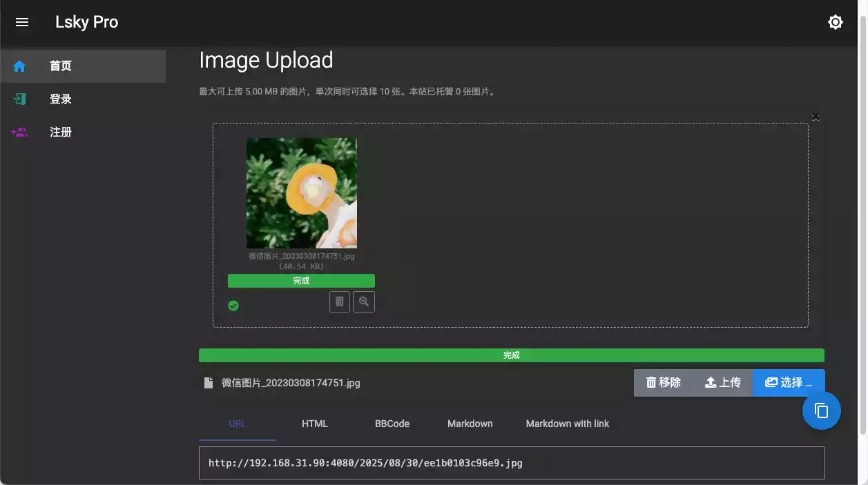Close the upload preview area

click(x=816, y=117)
